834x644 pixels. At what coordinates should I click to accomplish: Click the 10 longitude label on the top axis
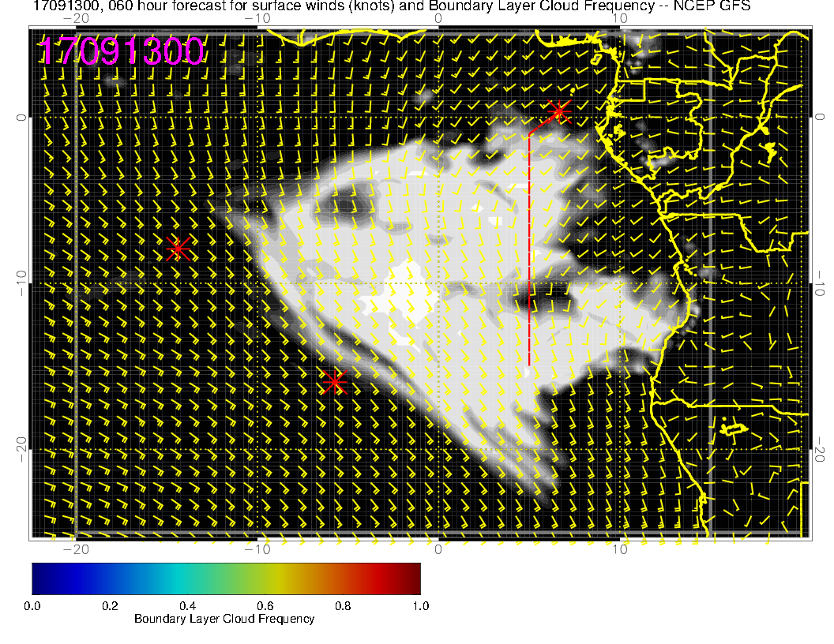pyautogui.click(x=620, y=18)
